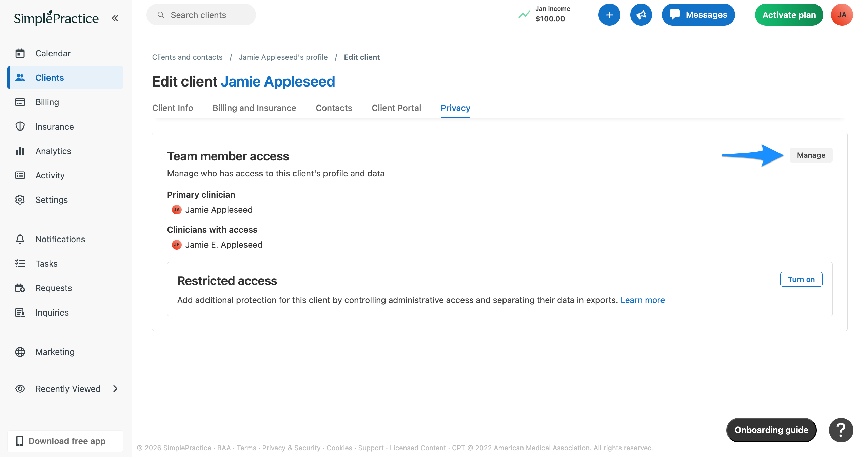Open the Cookies footer link
The height and width of the screenshot is (457, 868).
[339, 448]
